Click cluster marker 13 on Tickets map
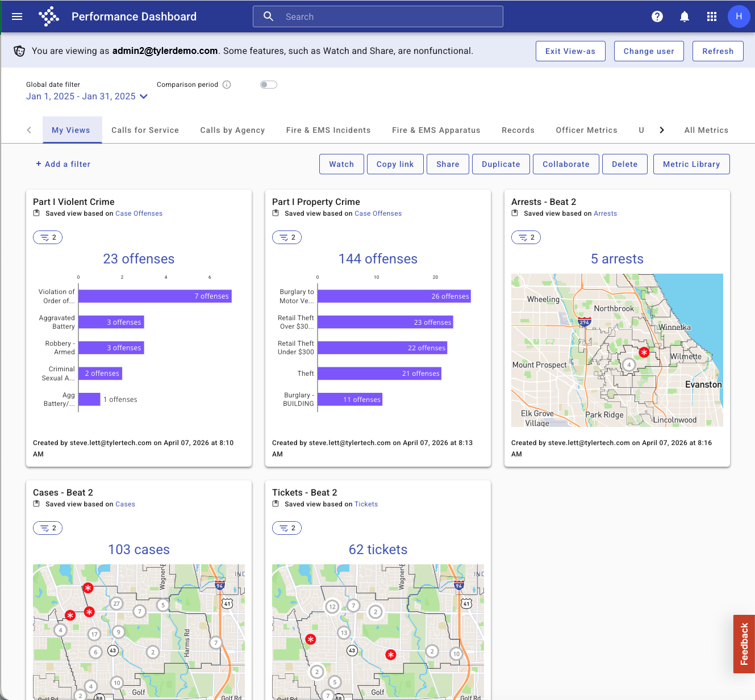The image size is (755, 700). pyautogui.click(x=344, y=632)
